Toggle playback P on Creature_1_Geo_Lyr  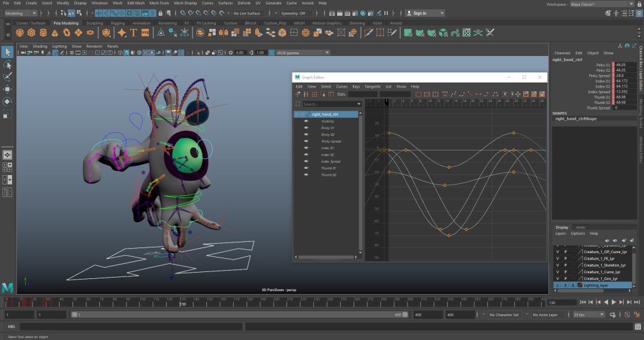tap(565, 278)
